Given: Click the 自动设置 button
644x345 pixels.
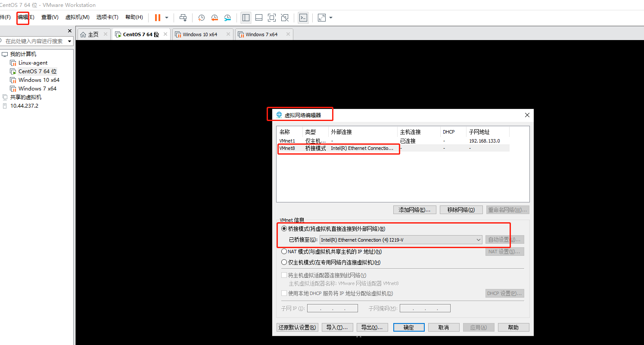Looking at the screenshot, I should tap(505, 239).
